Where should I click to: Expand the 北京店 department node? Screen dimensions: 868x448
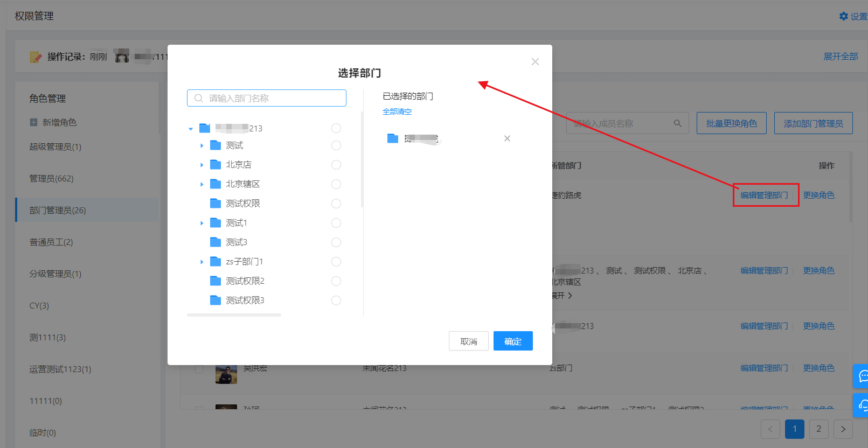[x=202, y=165]
